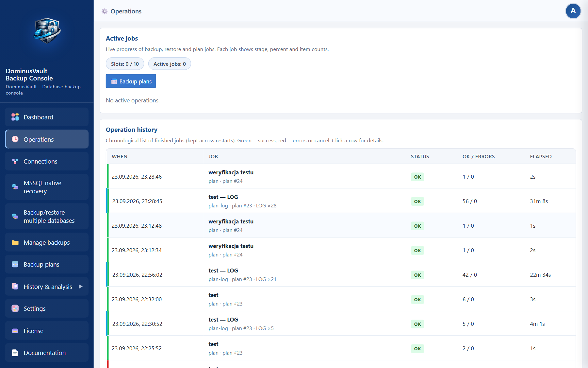The height and width of the screenshot is (368, 588).
Task: Open Manage backups in the sidebar
Action: click(47, 242)
